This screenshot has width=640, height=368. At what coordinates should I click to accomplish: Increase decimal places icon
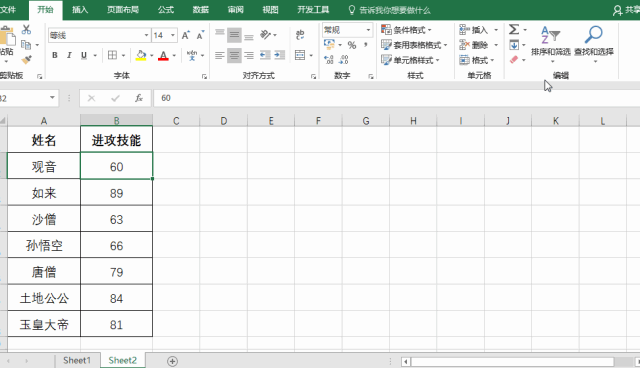(x=329, y=60)
